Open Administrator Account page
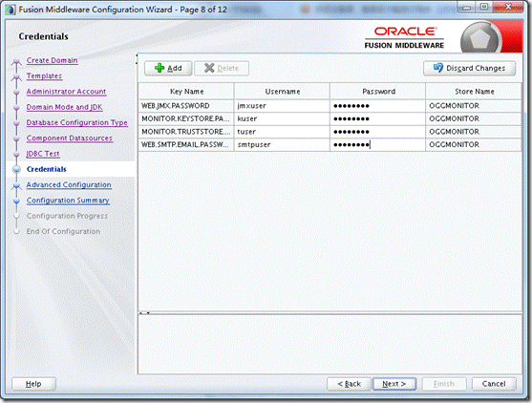532x403 pixels. [66, 92]
